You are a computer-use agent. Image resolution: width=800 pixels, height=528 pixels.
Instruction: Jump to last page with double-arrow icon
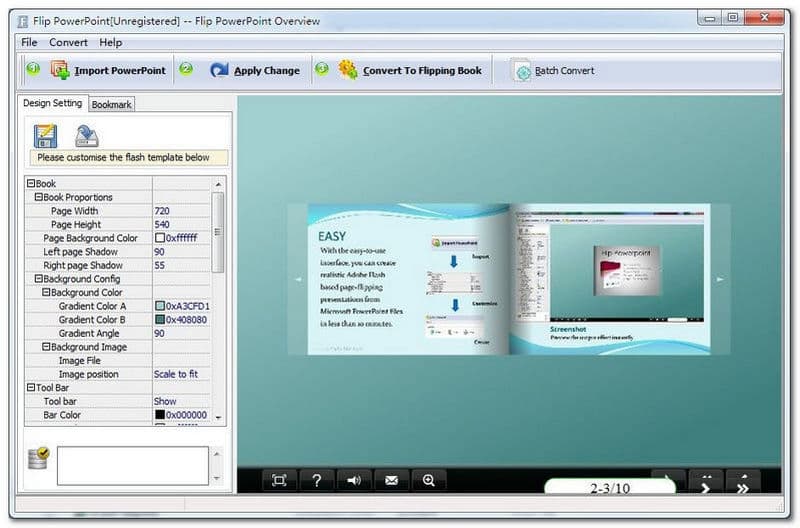[x=743, y=482]
